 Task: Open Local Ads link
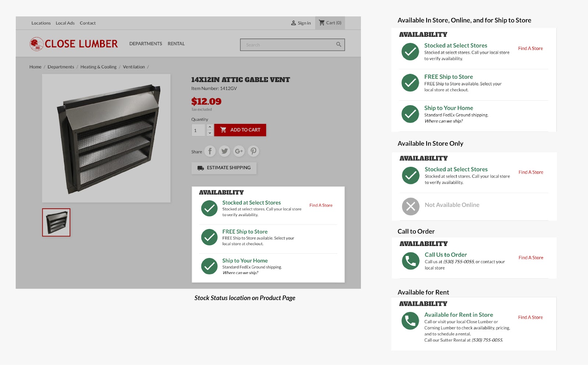[x=65, y=23]
